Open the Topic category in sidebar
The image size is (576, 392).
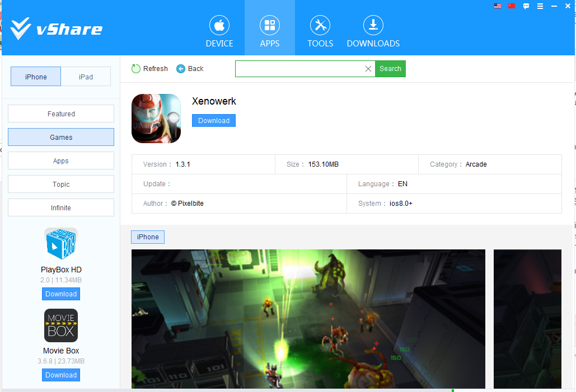point(61,184)
